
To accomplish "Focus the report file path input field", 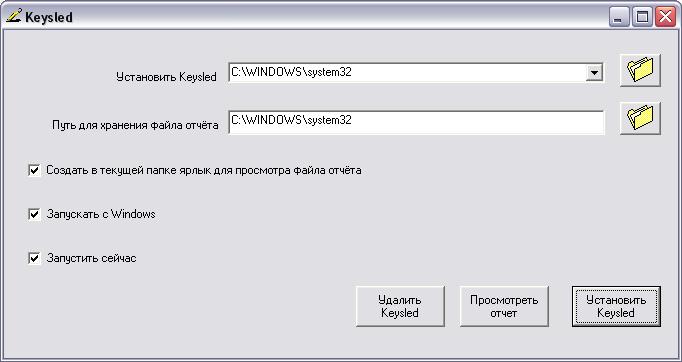I will tap(416, 122).
